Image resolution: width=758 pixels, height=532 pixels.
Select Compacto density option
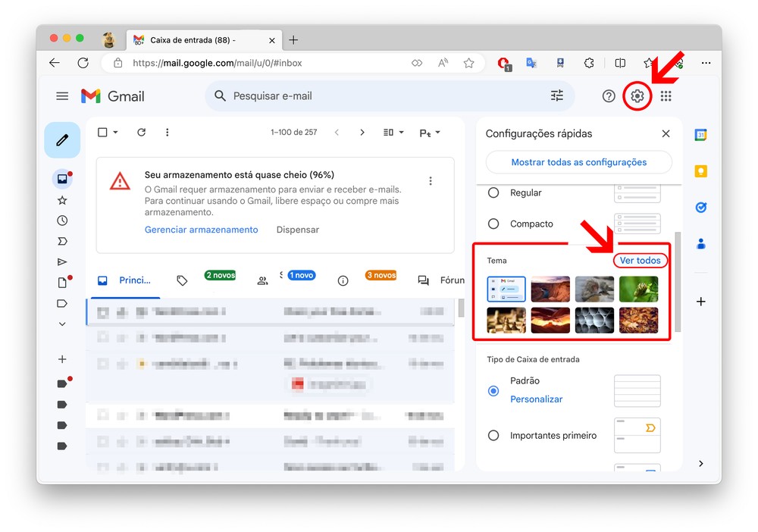[493, 224]
